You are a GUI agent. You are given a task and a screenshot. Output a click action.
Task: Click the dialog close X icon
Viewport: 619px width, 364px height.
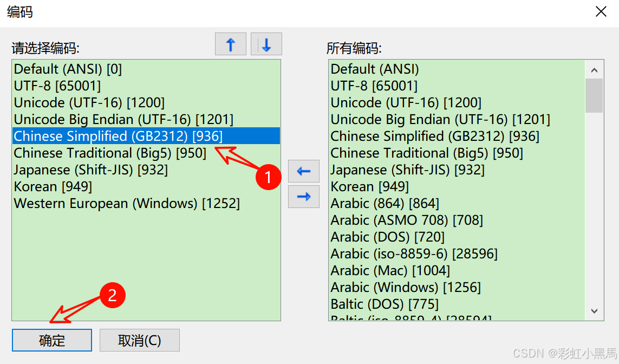click(x=601, y=11)
